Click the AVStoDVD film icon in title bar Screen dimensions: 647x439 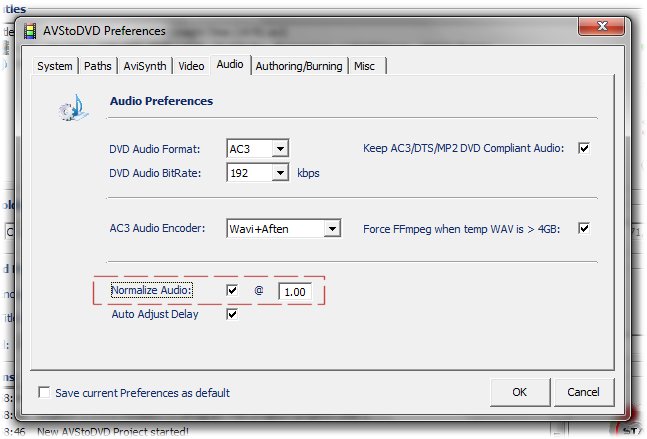coord(30,31)
